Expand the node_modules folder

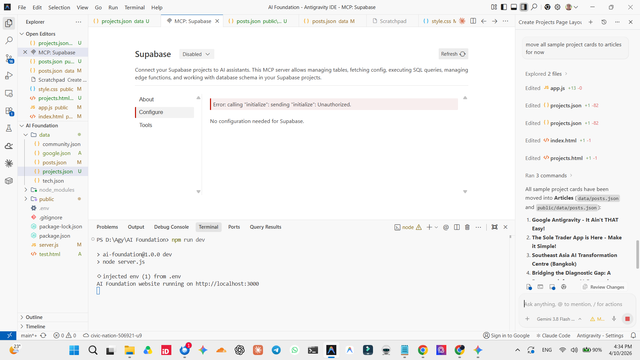(x=26, y=190)
